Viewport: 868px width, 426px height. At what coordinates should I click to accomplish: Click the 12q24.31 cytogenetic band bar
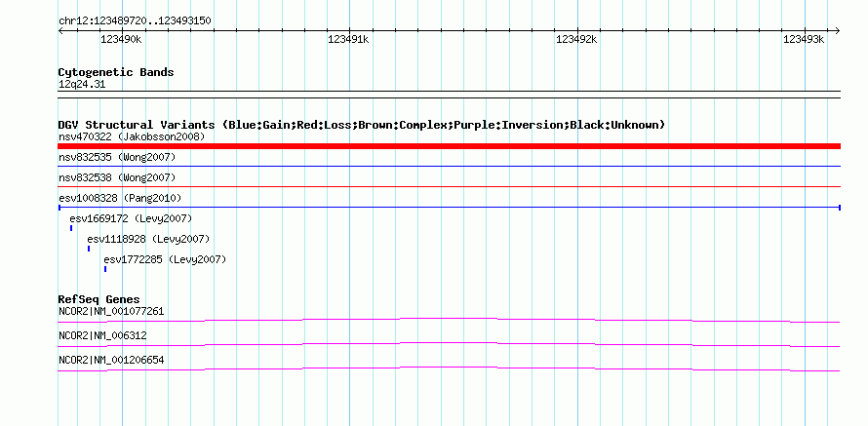click(449, 95)
